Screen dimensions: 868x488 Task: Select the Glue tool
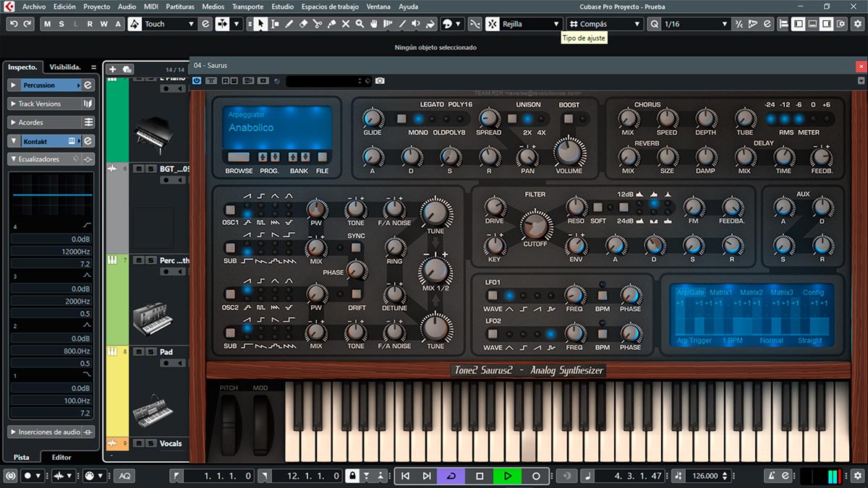point(332,24)
